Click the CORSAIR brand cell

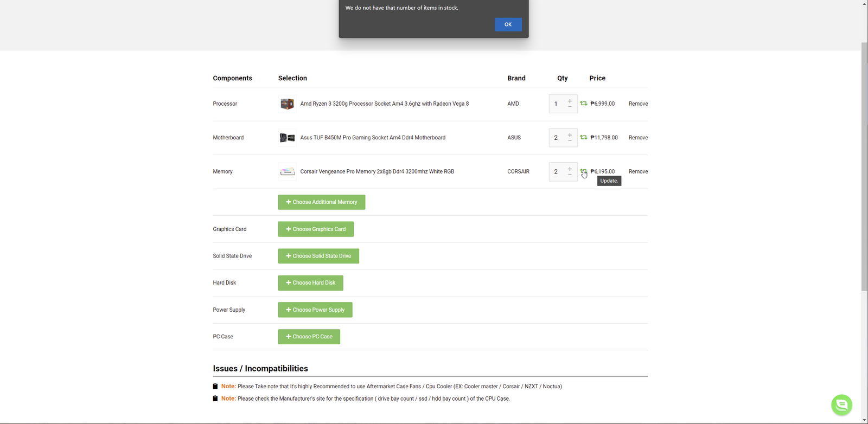pos(518,171)
